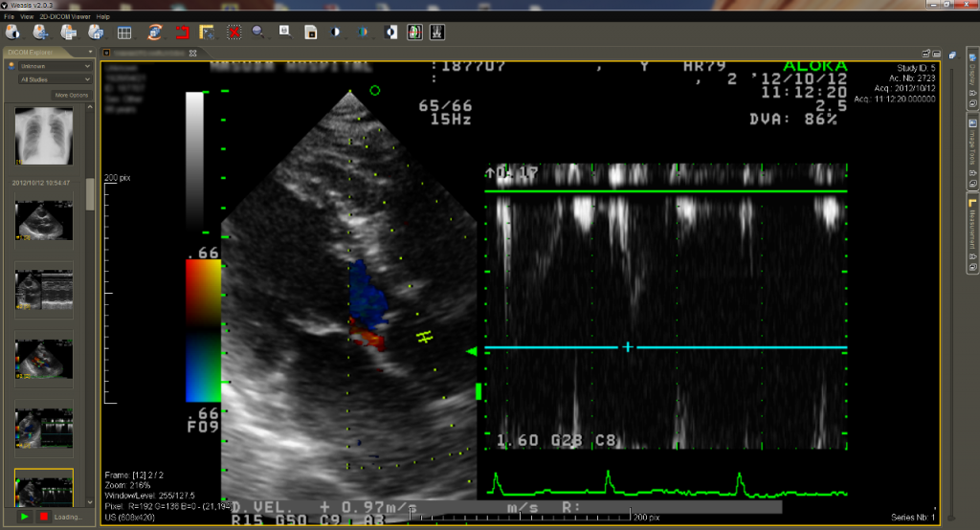
Task: Select the second echo M-mode thumbnail
Action: tap(44, 291)
